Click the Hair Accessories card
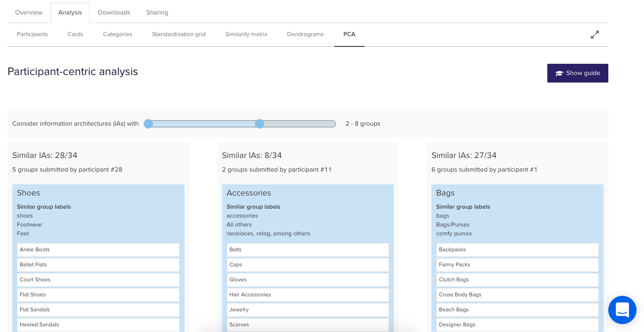This screenshot has width=644, height=332. coord(308,294)
